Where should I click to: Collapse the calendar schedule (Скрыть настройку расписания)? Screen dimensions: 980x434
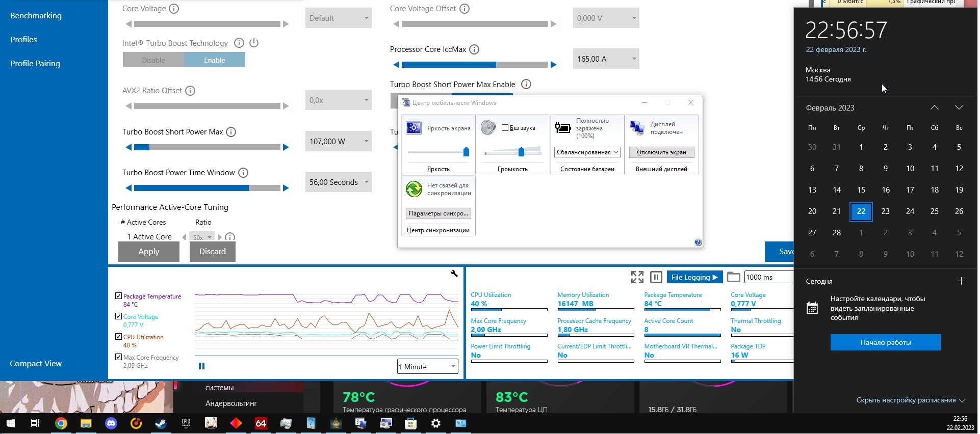point(910,400)
